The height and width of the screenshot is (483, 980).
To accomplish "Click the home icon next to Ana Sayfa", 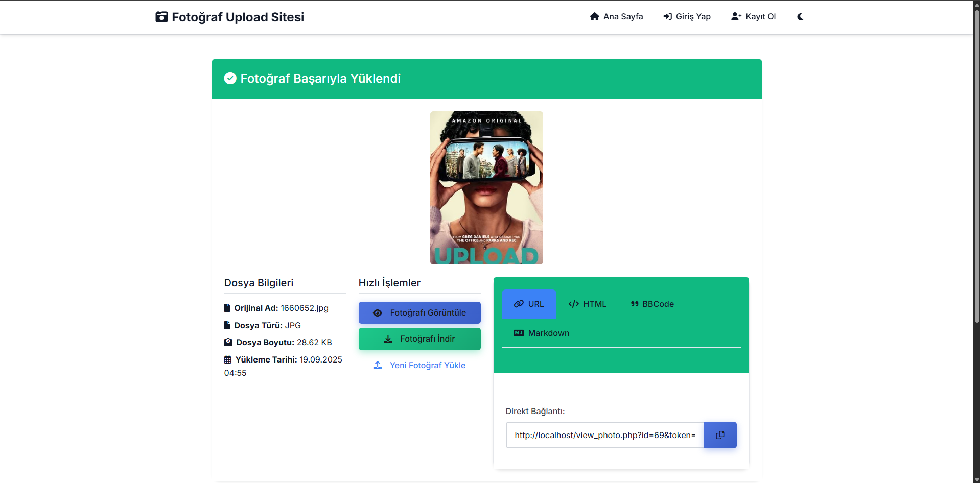I will pyautogui.click(x=594, y=16).
